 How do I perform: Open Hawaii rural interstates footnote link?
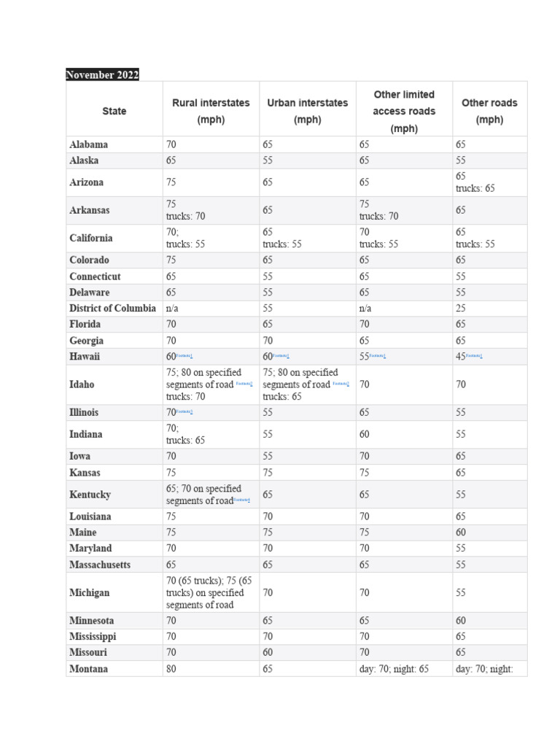(x=184, y=356)
